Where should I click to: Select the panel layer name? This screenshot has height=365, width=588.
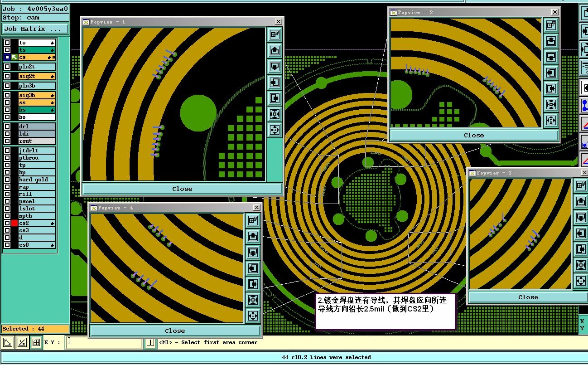37,201
